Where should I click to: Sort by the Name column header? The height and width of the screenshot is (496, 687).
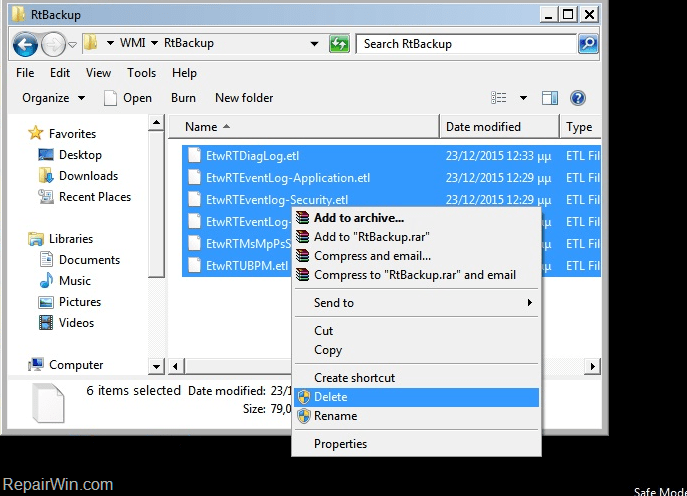click(x=304, y=127)
